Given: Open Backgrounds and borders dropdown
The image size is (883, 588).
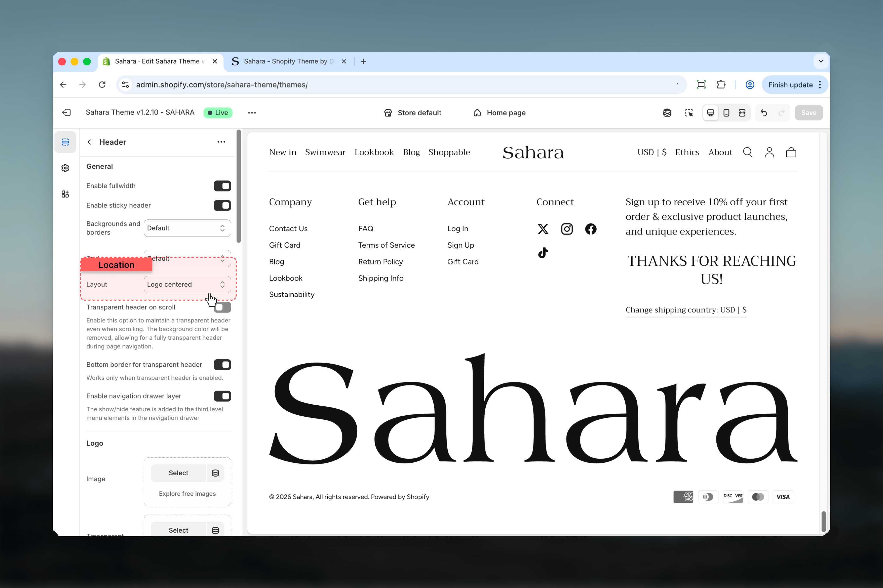Looking at the screenshot, I should coord(187,228).
